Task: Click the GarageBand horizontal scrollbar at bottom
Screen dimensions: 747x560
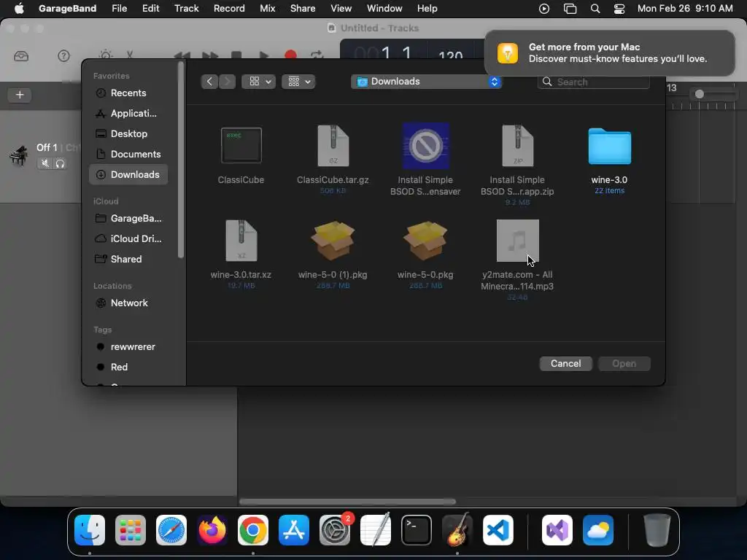Action: point(347,502)
